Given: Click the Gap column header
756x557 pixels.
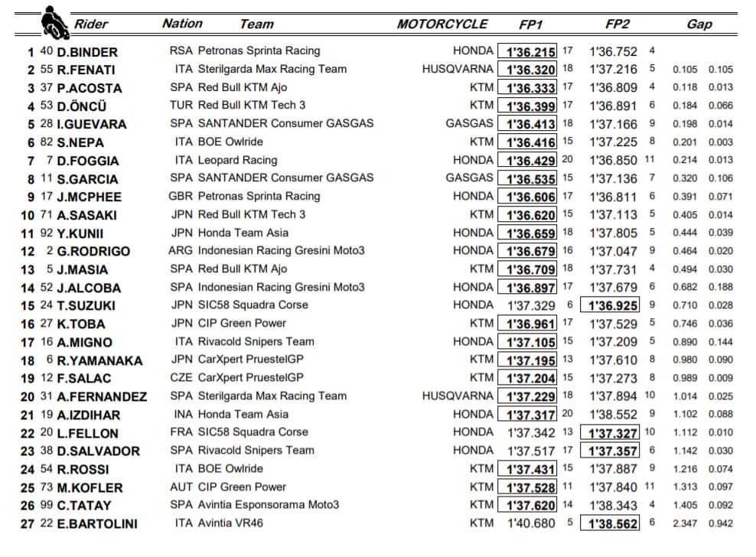Looking at the screenshot, I should [x=699, y=24].
